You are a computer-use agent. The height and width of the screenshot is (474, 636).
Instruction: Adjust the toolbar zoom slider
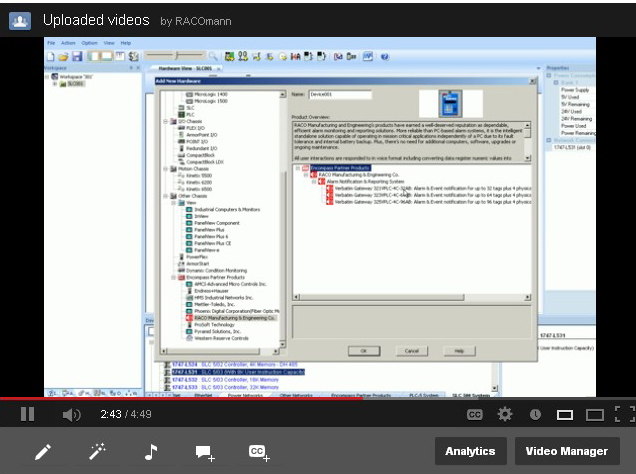click(x=175, y=56)
